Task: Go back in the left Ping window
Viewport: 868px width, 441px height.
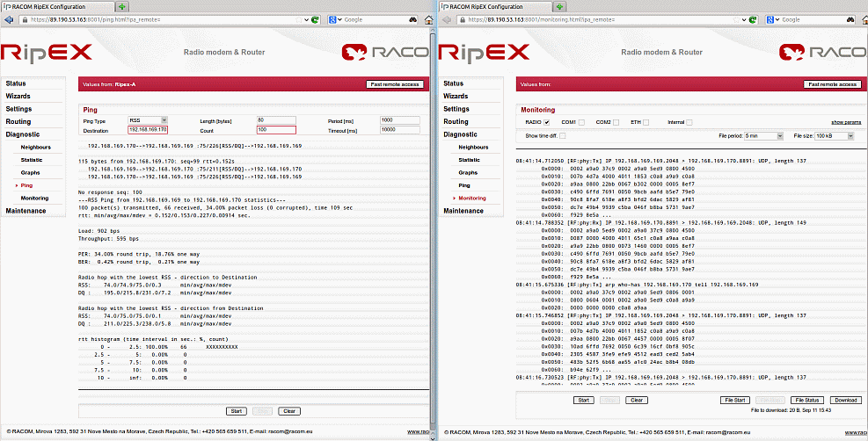Action: [8, 19]
